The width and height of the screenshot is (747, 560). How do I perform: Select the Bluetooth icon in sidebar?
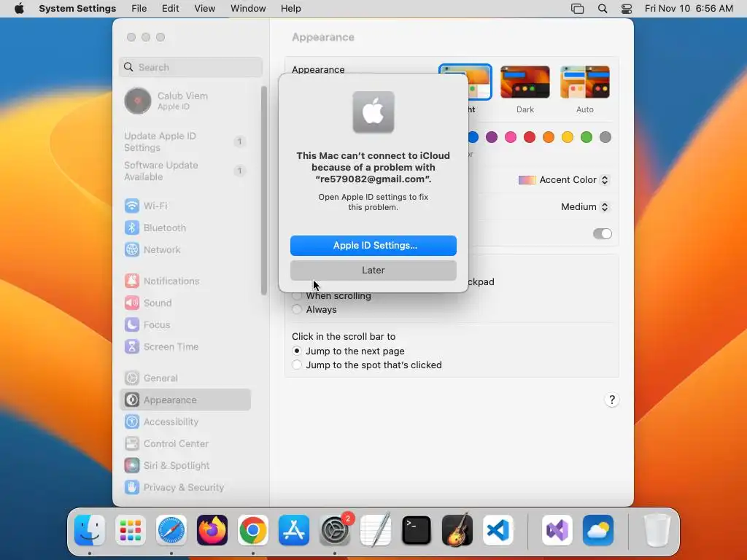(132, 227)
